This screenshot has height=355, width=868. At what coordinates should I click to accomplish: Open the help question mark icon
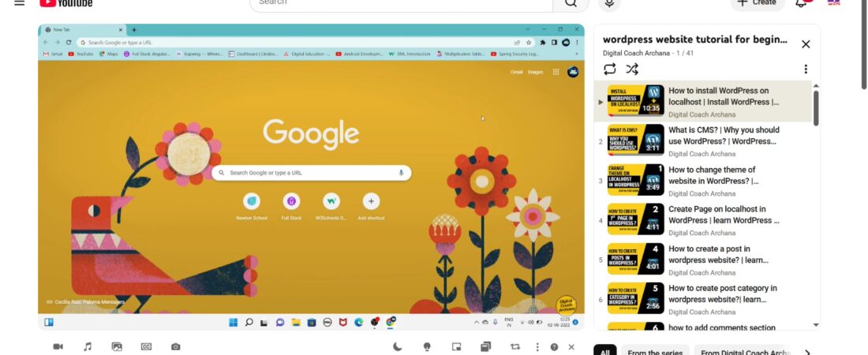554,347
